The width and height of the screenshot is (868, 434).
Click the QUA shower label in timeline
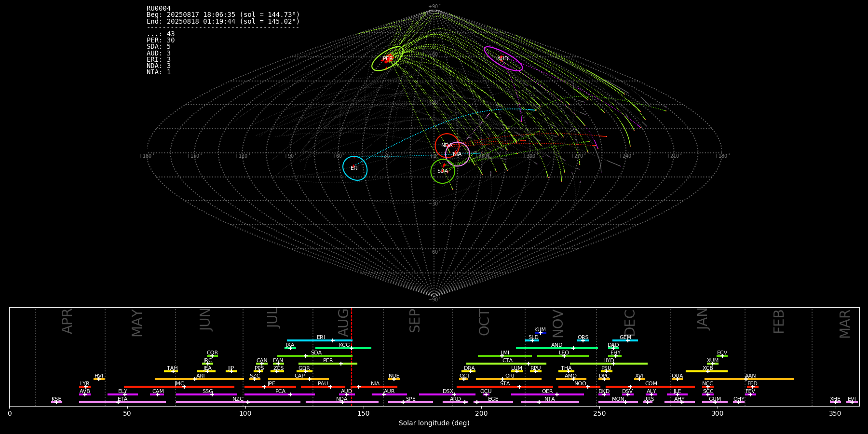click(677, 376)
